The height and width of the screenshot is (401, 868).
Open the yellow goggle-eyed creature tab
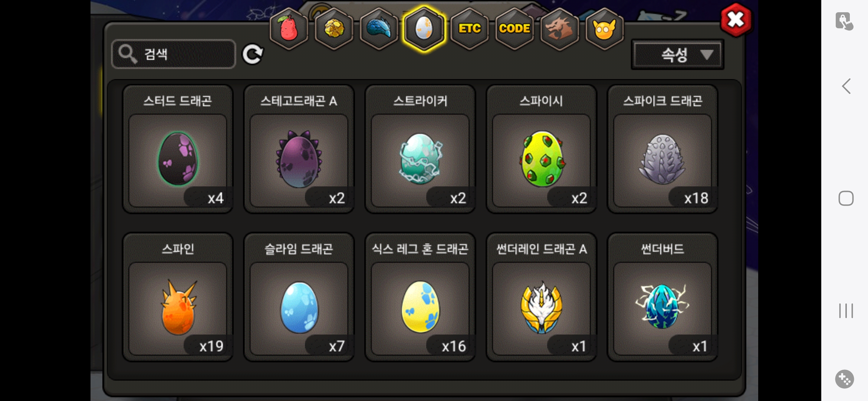[x=604, y=29]
